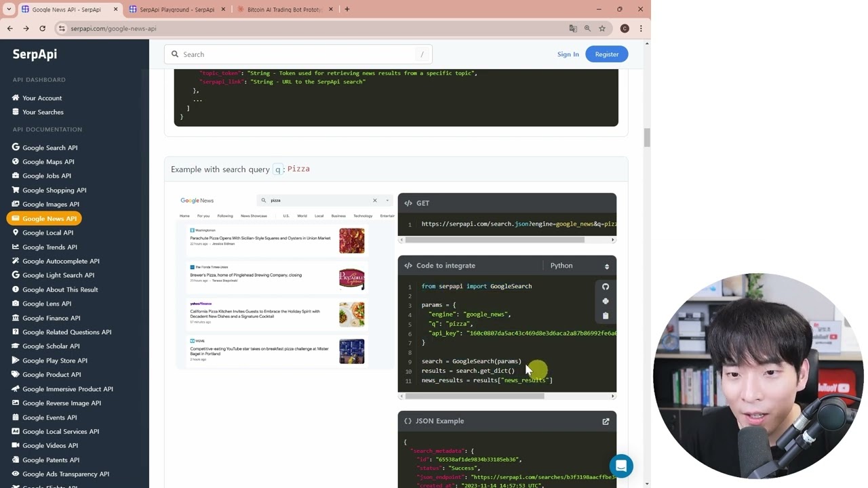Open Your Account in the sidebar
868x488 pixels.
tap(42, 98)
